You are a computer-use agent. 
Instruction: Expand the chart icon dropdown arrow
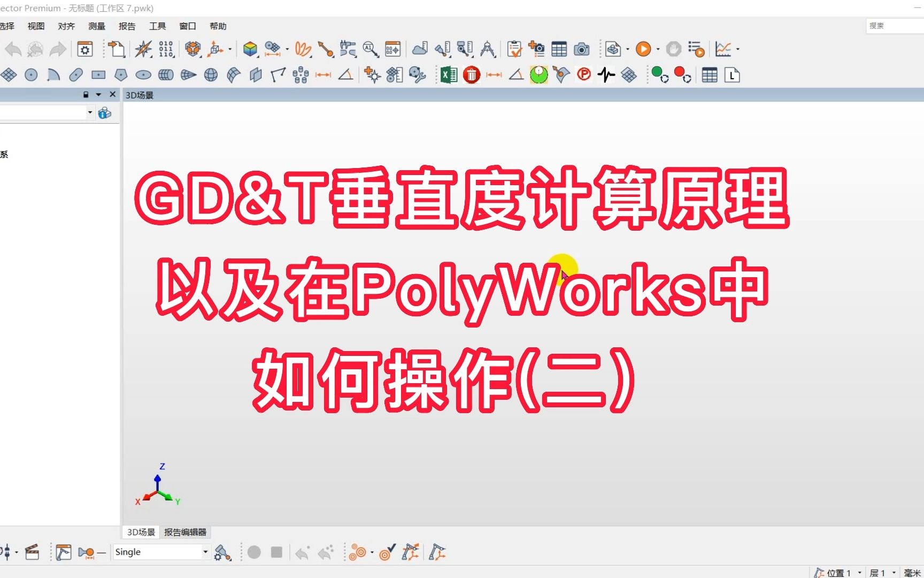[x=737, y=49]
